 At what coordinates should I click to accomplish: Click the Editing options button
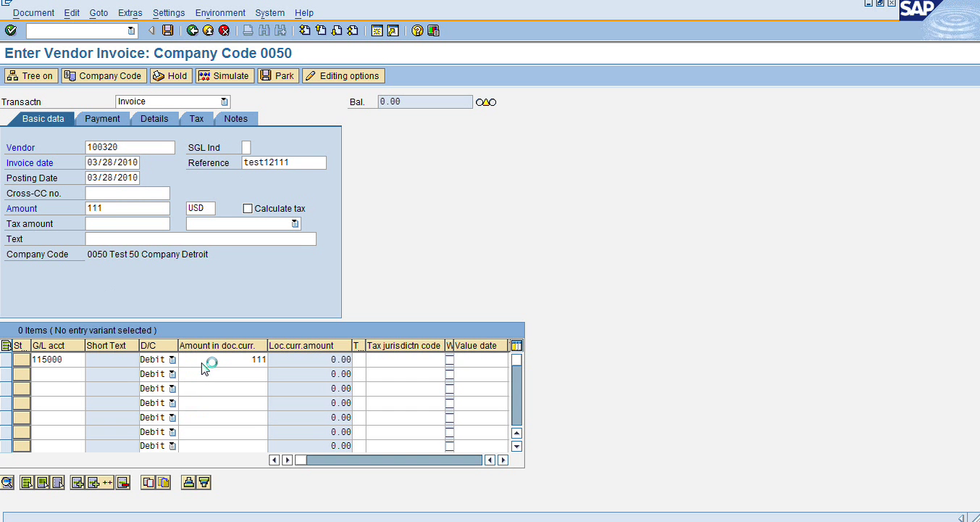click(x=343, y=76)
